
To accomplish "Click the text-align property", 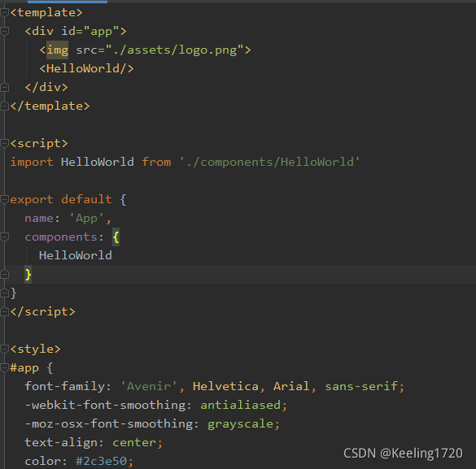I will coord(61,443).
